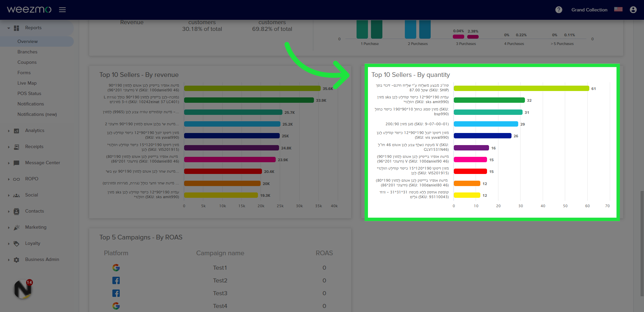Click Facebook icon in Test3 row
Image resolution: width=644 pixels, height=312 pixels.
(116, 293)
